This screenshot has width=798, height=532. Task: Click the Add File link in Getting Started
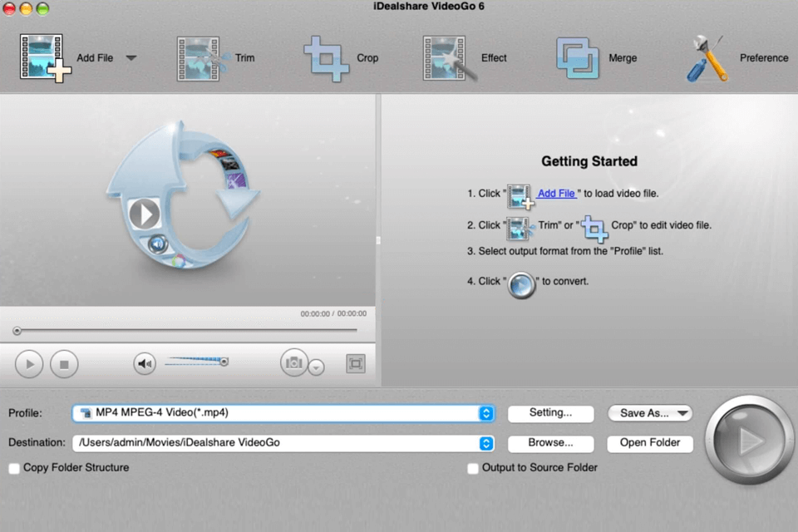[x=556, y=194]
